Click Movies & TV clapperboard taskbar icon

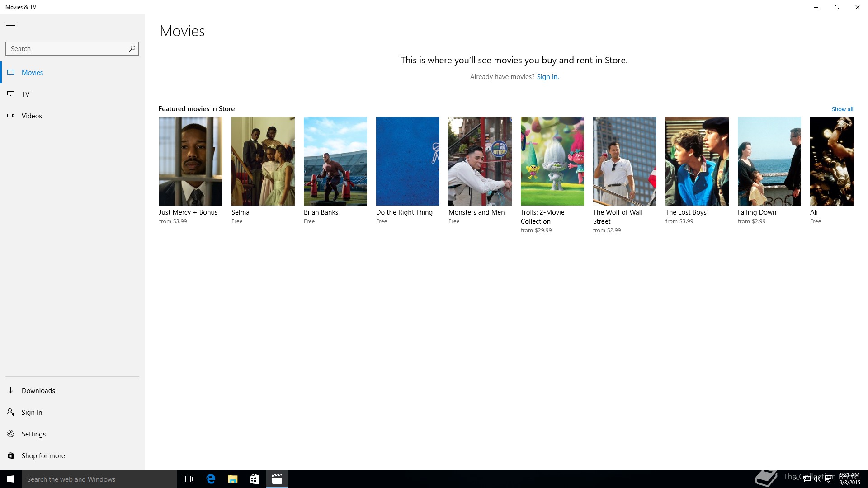[277, 479]
